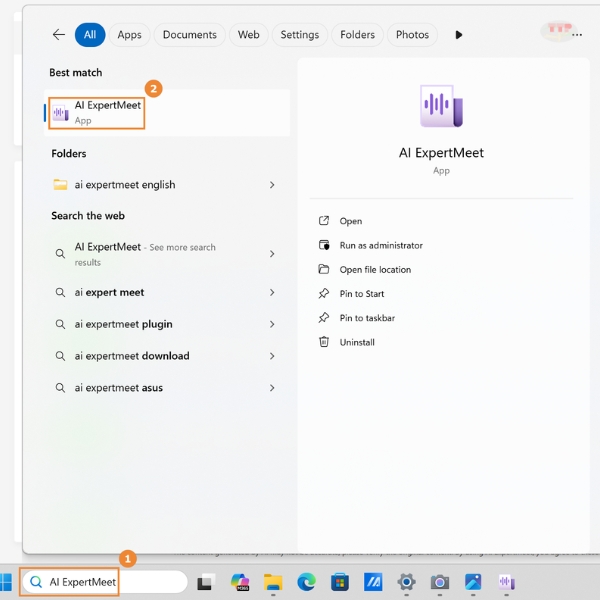
Task: Click the Windows Start button
Action: pos(5,582)
